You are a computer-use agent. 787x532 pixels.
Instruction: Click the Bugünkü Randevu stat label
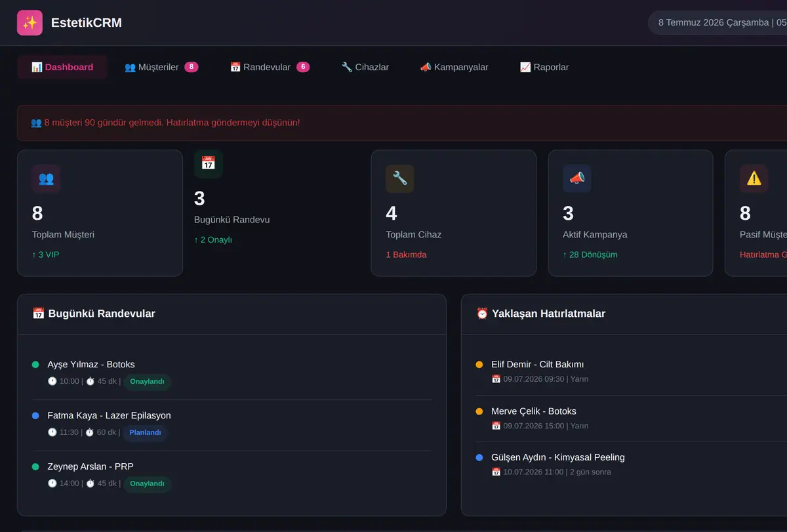point(232,220)
